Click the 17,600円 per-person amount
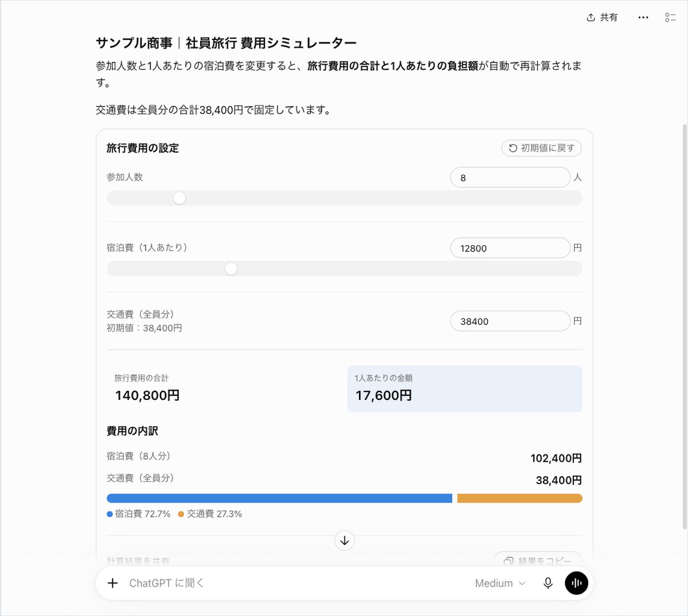Image resolution: width=688 pixels, height=616 pixels. click(x=384, y=395)
